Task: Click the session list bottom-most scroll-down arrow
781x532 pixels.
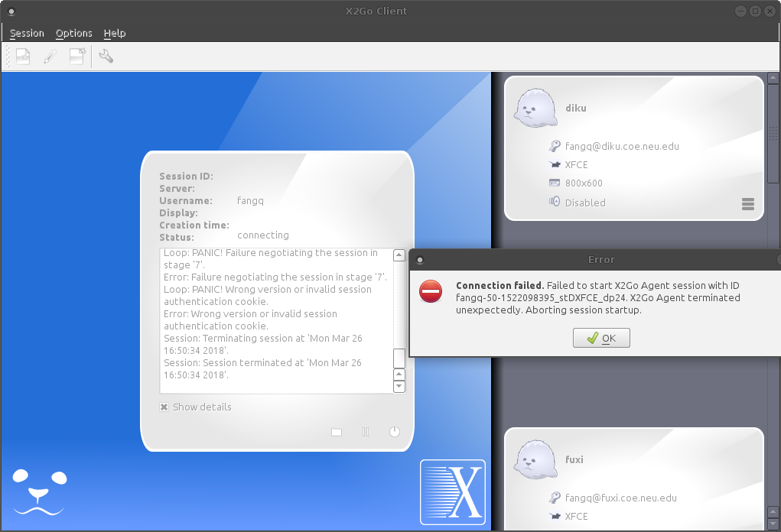Action: click(x=773, y=524)
